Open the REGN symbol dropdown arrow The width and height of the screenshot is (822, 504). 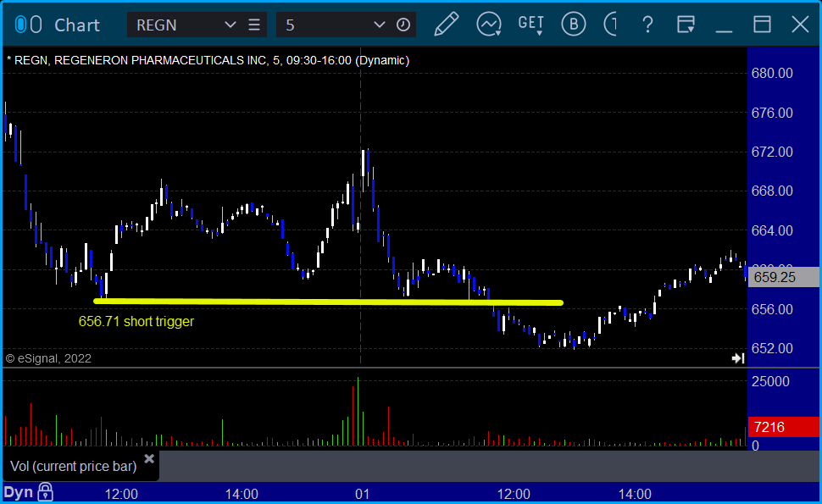tap(230, 25)
